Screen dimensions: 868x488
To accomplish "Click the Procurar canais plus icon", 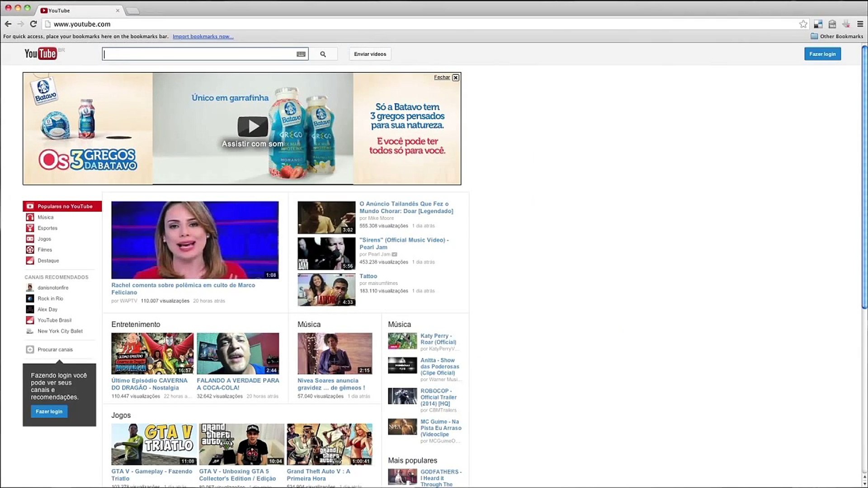I will pos(30,349).
